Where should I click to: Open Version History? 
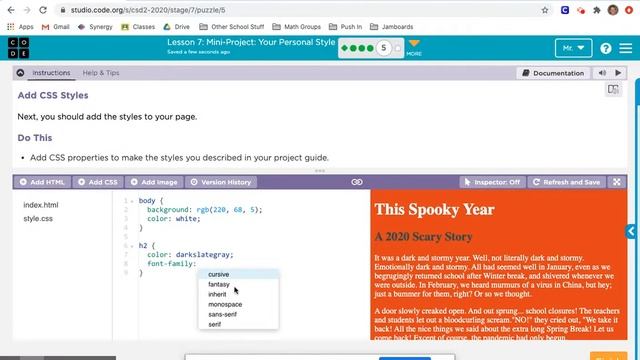point(221,182)
